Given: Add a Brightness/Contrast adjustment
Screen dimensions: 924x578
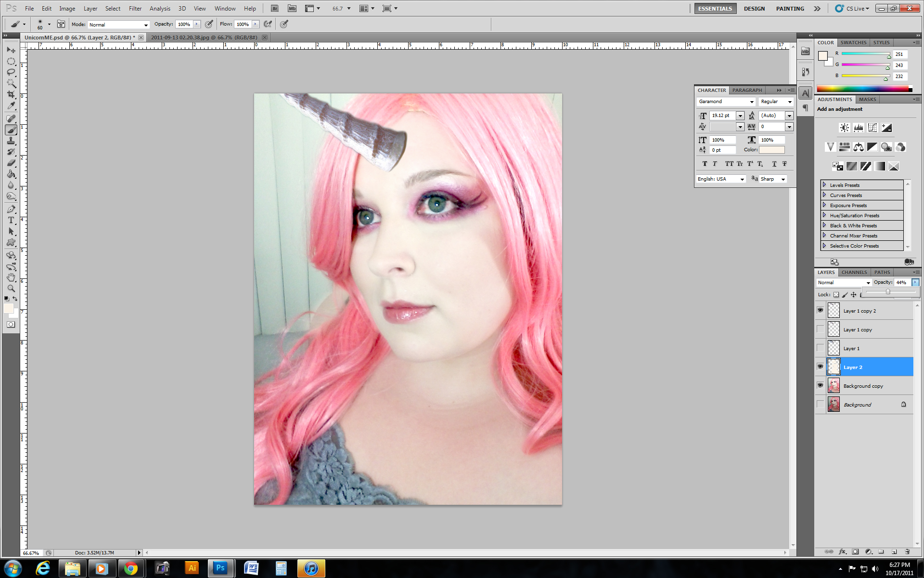Looking at the screenshot, I should coord(844,128).
